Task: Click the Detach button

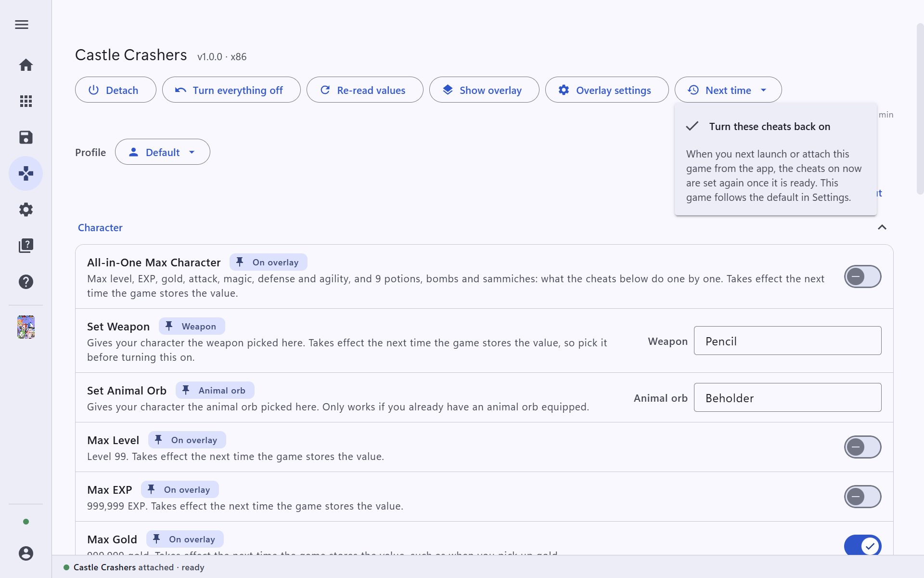Action: pyautogui.click(x=115, y=90)
